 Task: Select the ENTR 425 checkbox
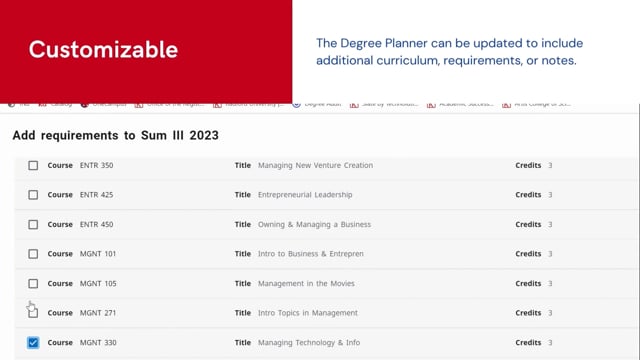(x=33, y=195)
